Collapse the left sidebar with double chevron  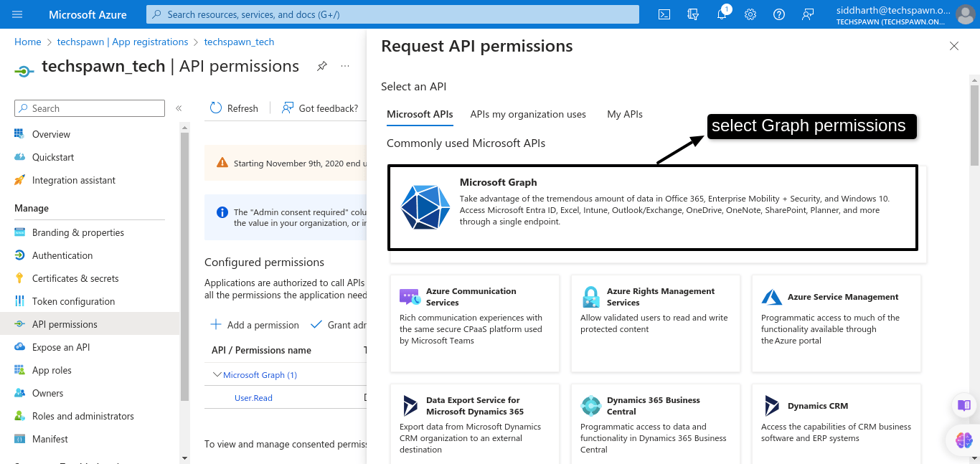[x=179, y=108]
